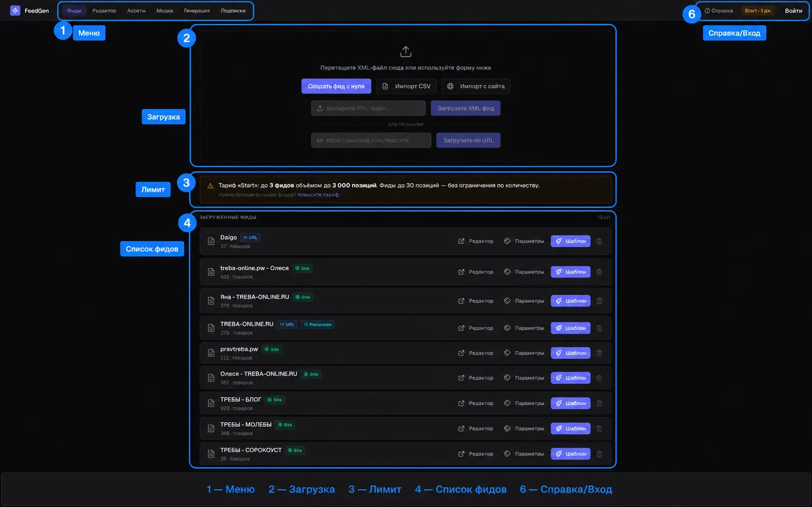Click Шаблон for the Daigo feed
This screenshot has height=507, width=812.
pyautogui.click(x=570, y=241)
